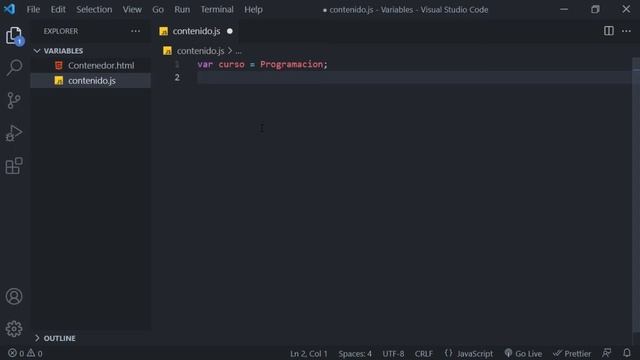Minimize the VS Code window

coord(564,9)
